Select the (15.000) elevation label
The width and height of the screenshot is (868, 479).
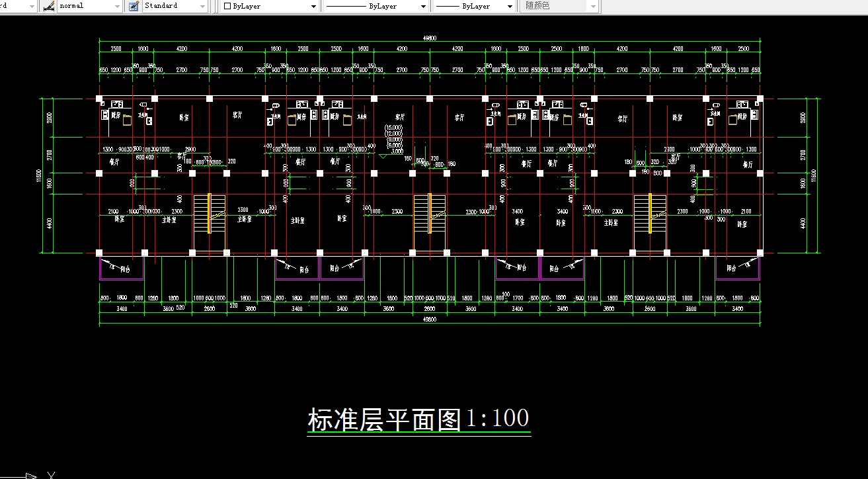coord(393,127)
